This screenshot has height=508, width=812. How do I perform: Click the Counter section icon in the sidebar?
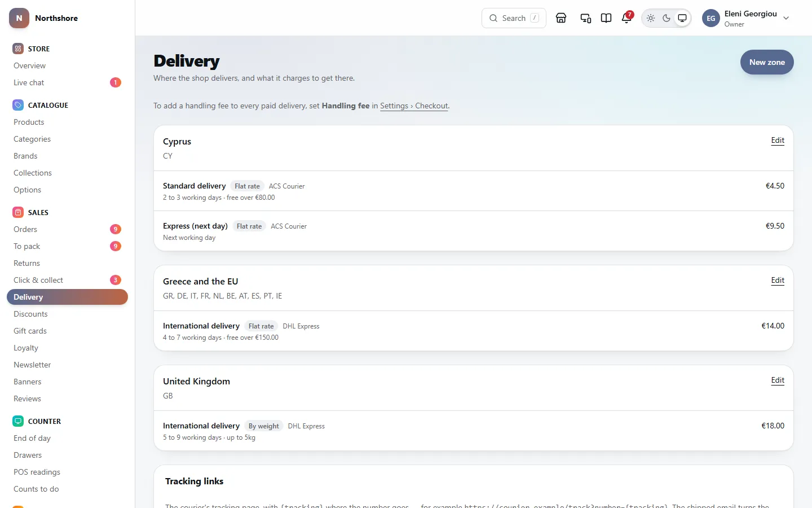(x=18, y=421)
